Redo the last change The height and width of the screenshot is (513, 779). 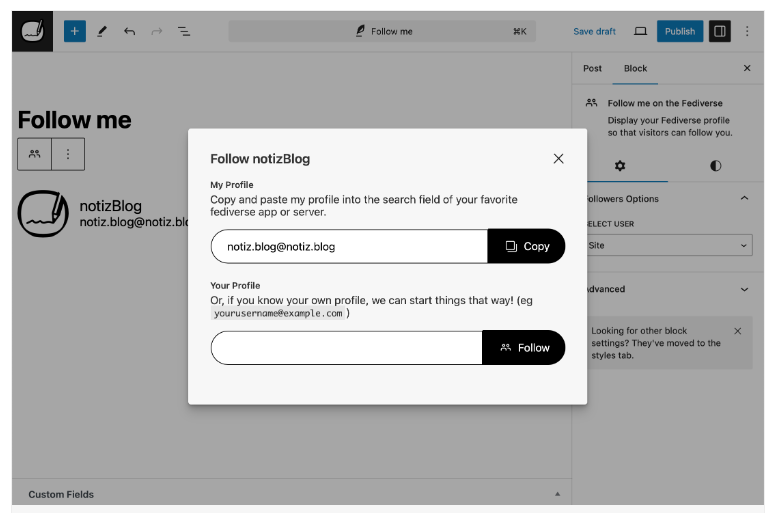(157, 31)
